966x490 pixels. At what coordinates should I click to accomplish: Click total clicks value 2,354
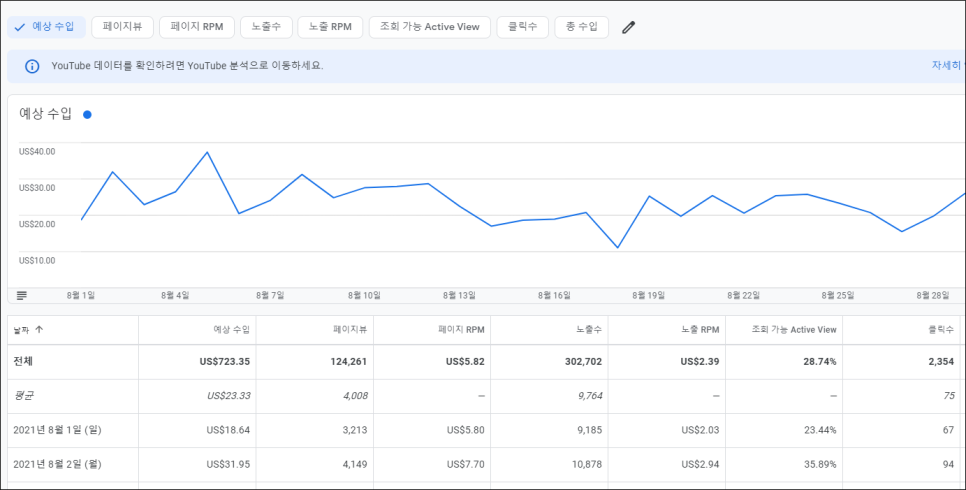tap(941, 362)
